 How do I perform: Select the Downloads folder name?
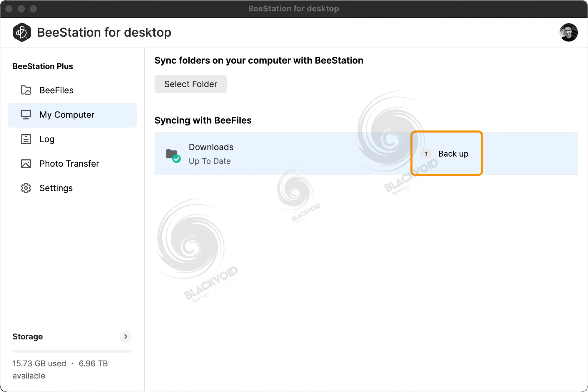coord(211,147)
